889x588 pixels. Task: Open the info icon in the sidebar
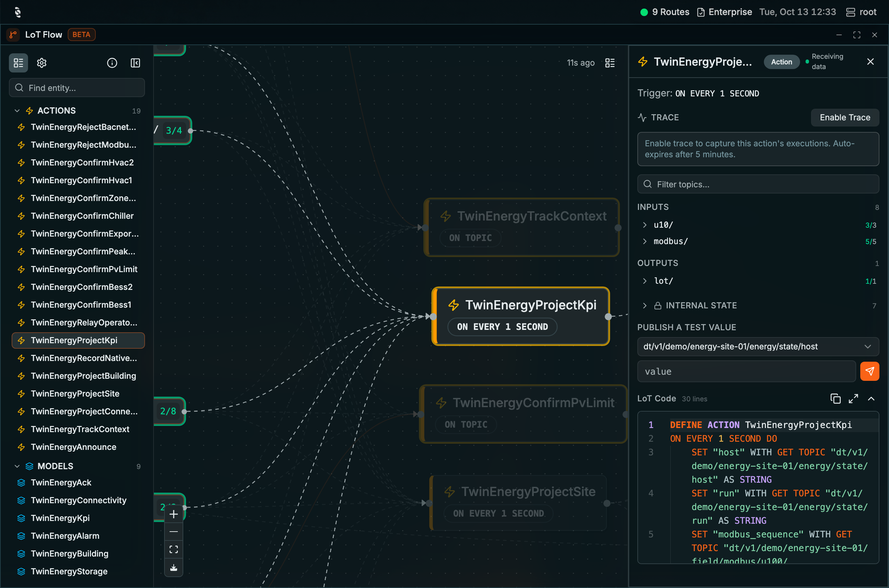112,63
